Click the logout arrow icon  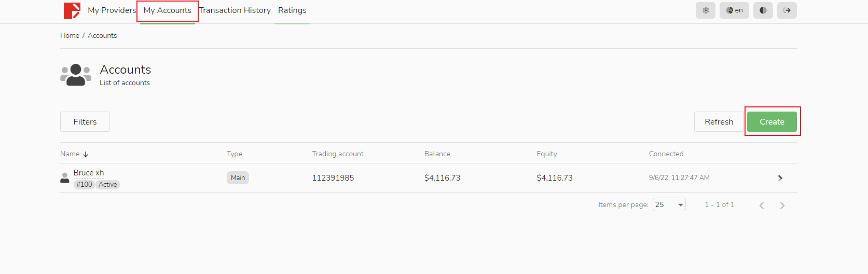[787, 10]
